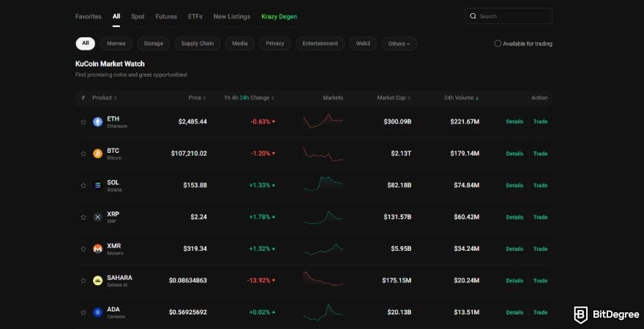Screen dimensions: 644x329
Task: Select the All markets tab
Action: coord(116,16)
